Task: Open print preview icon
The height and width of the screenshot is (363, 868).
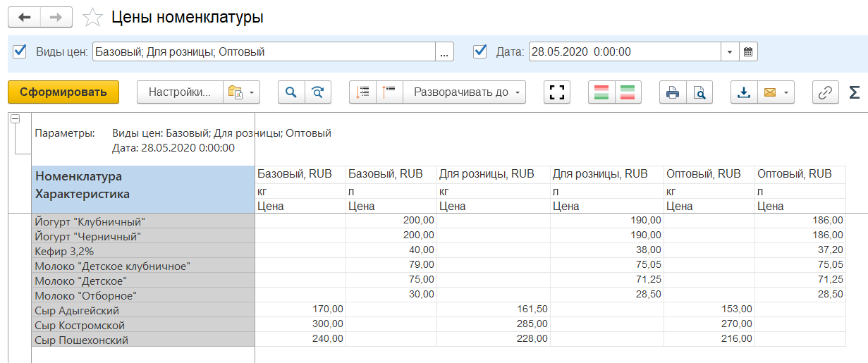Action: point(699,92)
